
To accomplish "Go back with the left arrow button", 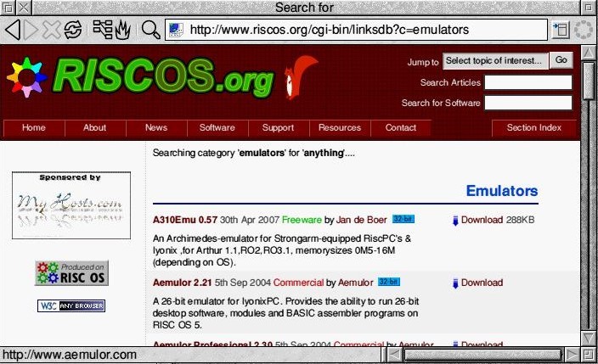I will click(13, 30).
